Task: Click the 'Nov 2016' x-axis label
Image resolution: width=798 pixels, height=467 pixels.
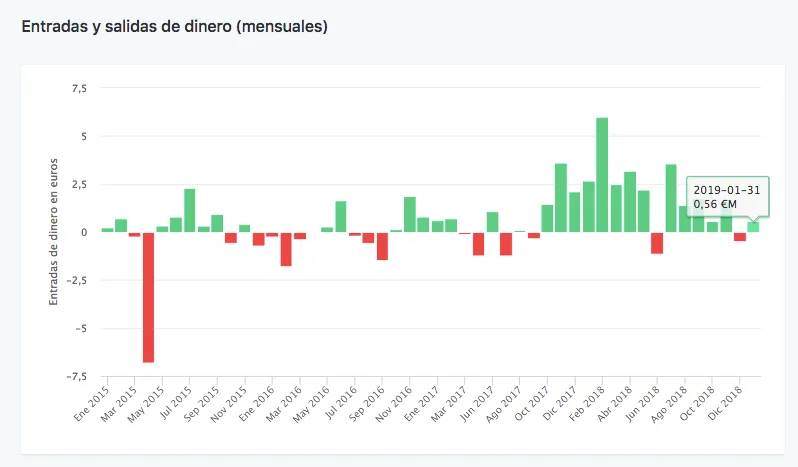Action: (x=396, y=397)
